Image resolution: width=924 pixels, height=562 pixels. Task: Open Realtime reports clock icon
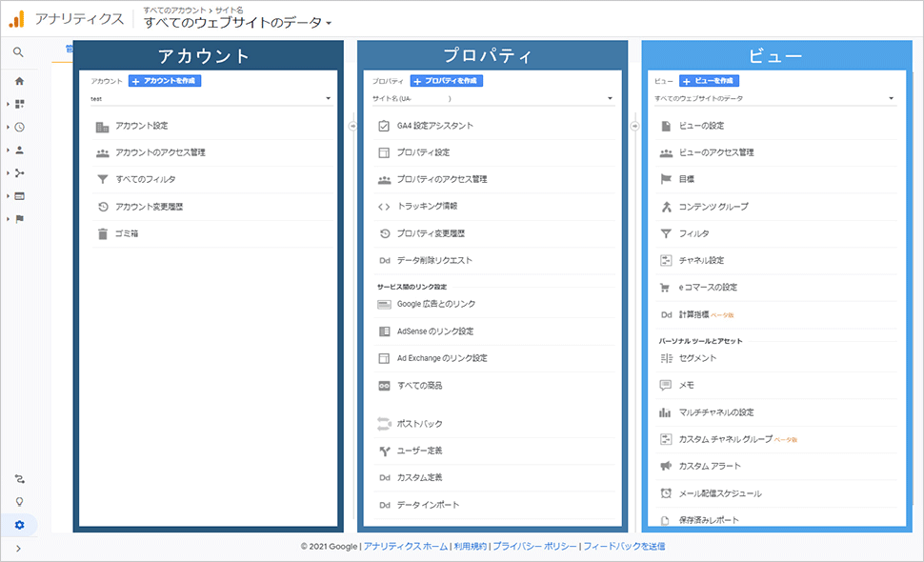19,127
